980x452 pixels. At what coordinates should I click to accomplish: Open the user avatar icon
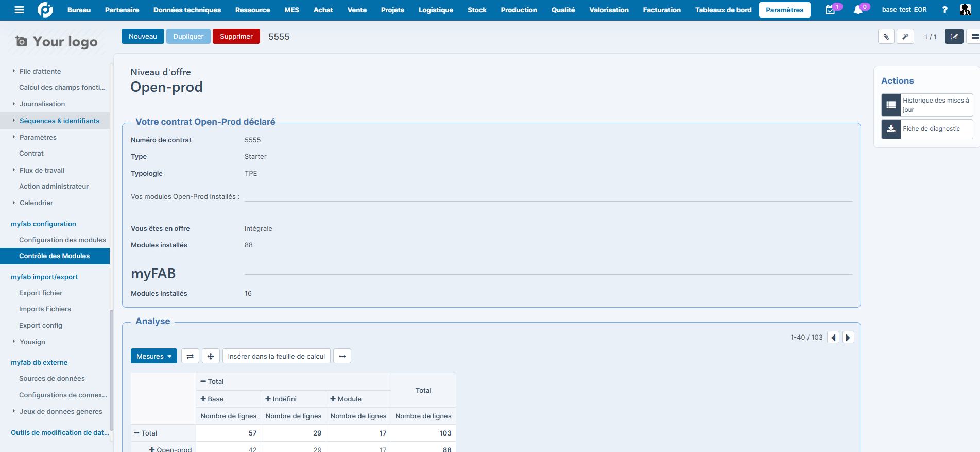tap(966, 10)
